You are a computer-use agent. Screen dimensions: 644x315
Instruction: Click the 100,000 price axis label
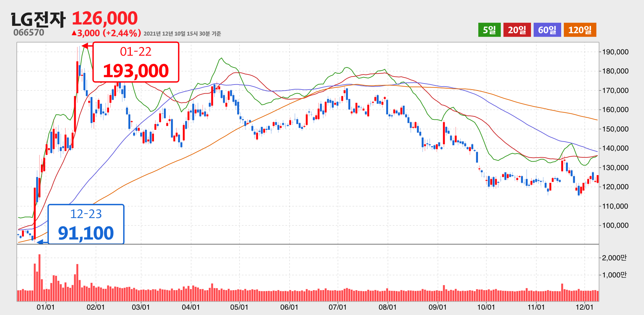pyautogui.click(x=615, y=225)
